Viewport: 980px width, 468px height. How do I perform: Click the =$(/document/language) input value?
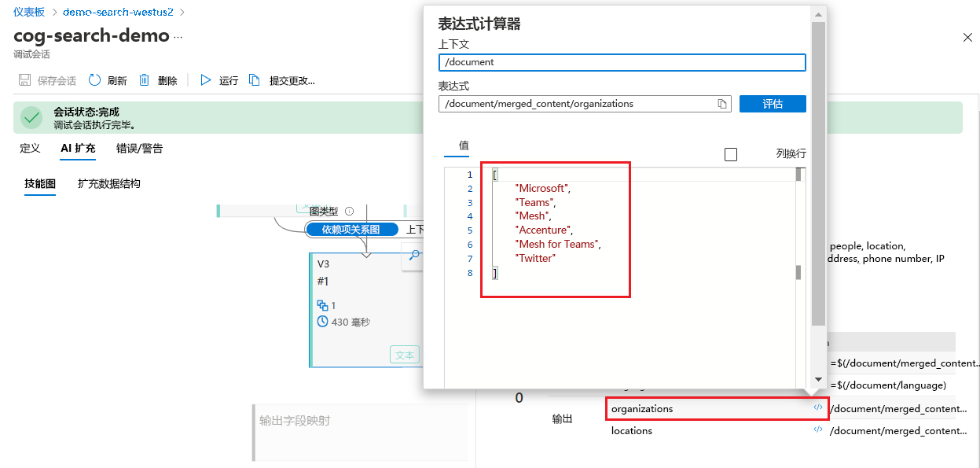coord(887,385)
